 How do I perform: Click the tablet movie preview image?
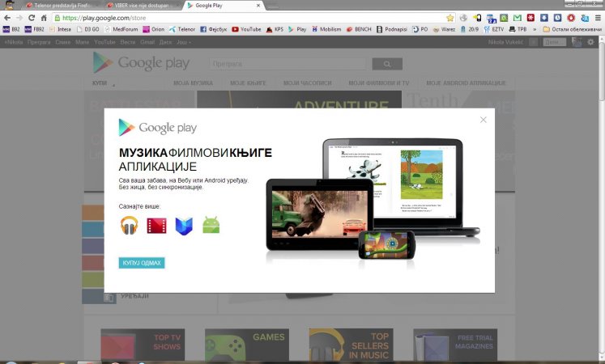point(320,214)
